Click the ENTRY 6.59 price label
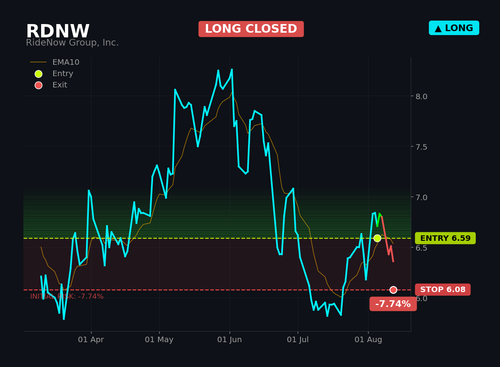The height and width of the screenshot is (367, 500). coord(445,238)
